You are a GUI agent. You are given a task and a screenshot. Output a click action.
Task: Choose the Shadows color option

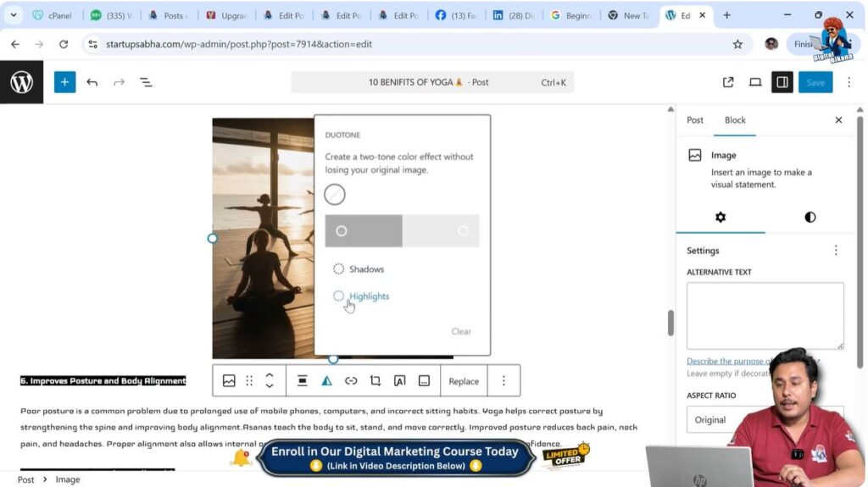(x=359, y=269)
